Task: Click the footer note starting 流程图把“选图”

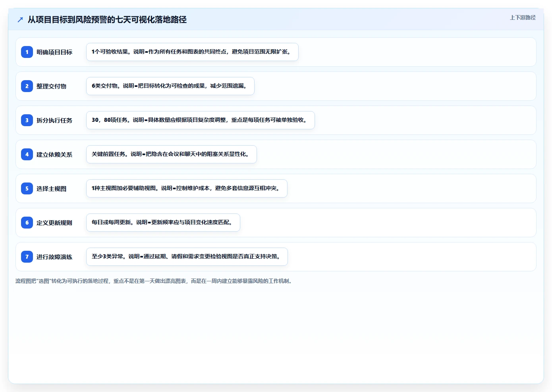Action: pyautogui.click(x=154, y=281)
